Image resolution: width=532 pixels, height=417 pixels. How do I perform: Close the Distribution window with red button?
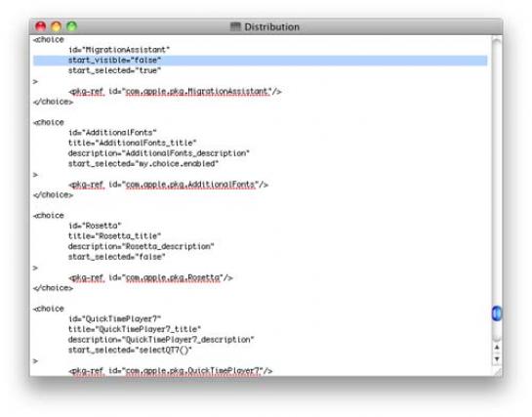[x=41, y=26]
